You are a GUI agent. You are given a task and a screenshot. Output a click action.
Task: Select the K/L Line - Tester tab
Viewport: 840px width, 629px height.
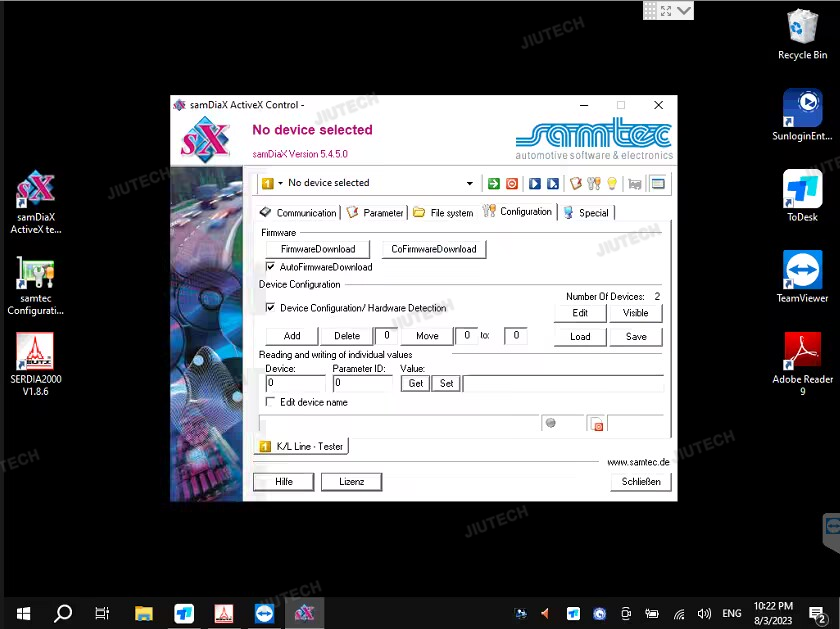302,446
